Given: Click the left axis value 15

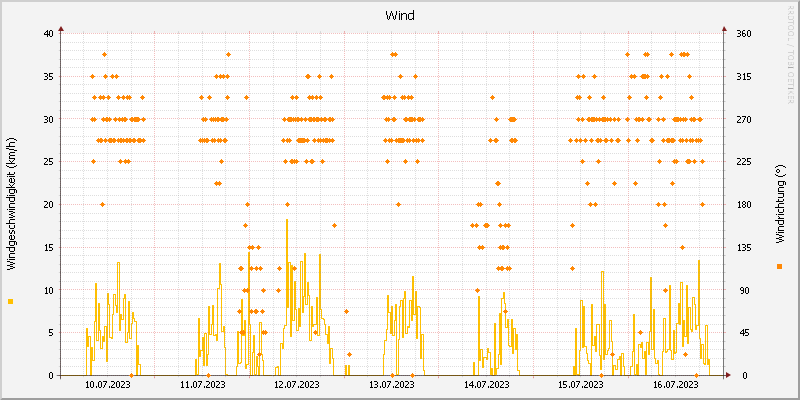Looking at the screenshot, I should 48,247.
